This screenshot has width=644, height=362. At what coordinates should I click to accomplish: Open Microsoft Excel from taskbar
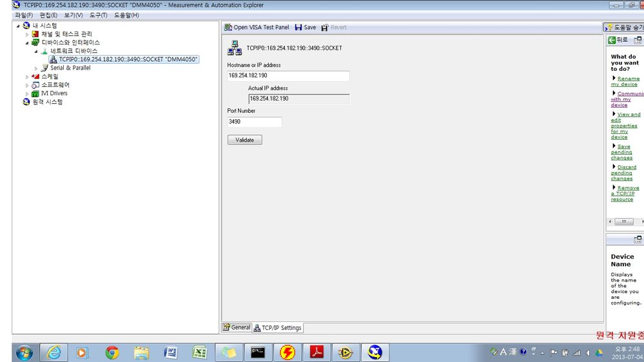(x=200, y=352)
